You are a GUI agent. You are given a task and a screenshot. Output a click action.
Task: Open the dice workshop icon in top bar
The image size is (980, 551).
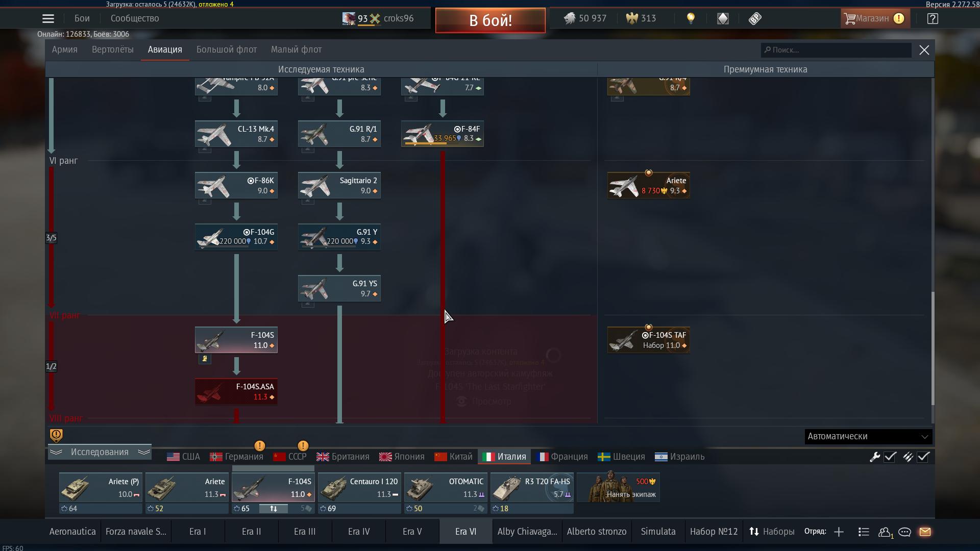click(755, 18)
